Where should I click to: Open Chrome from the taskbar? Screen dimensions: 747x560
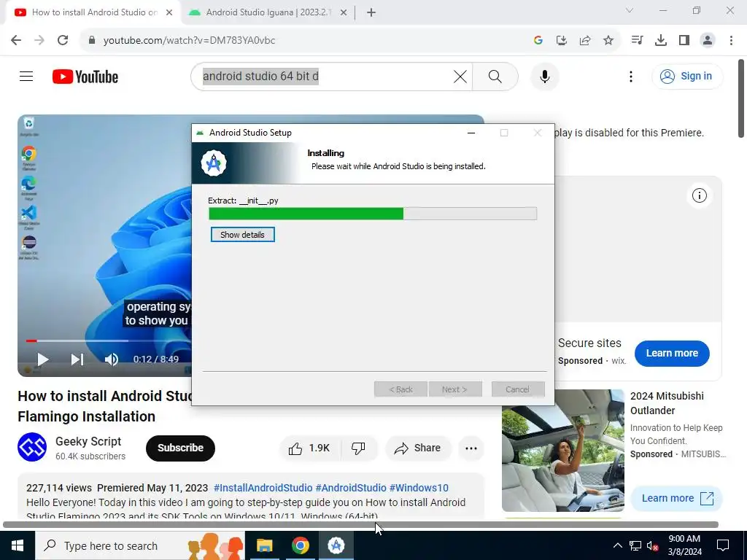(300, 545)
